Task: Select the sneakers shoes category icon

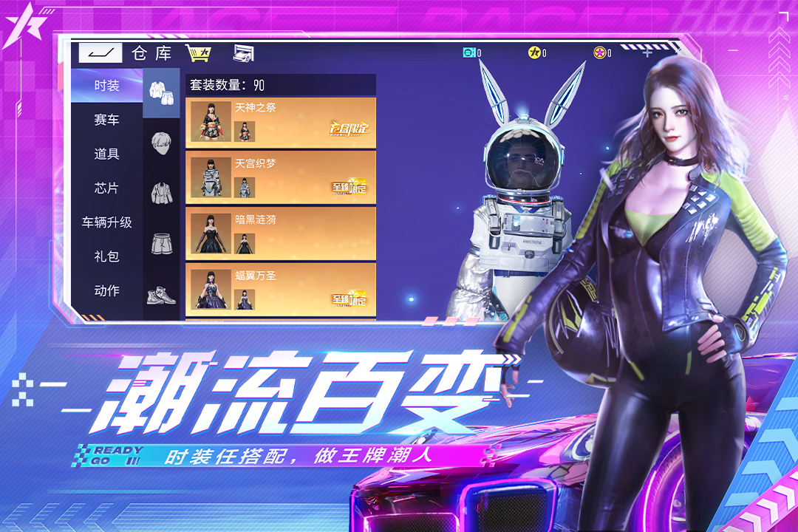Action: [161, 293]
